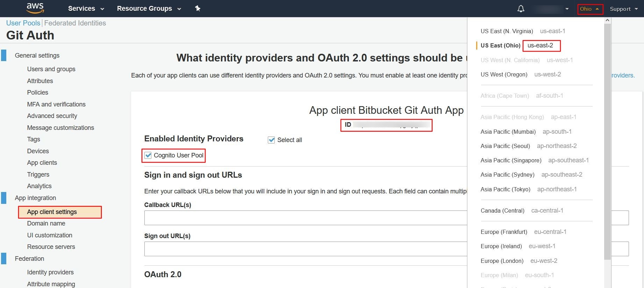Expand the Resource Groups chevron
The height and width of the screenshot is (288, 644).
click(x=179, y=9)
